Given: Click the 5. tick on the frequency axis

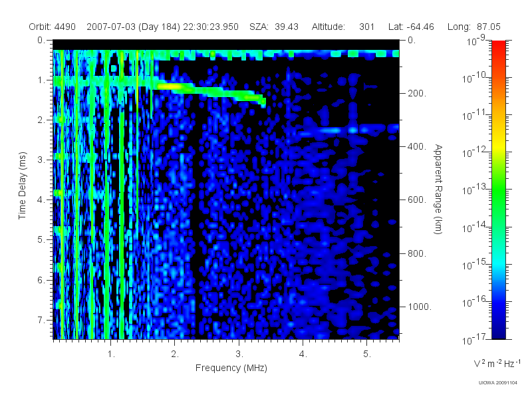Looking at the screenshot, I should click(367, 354).
